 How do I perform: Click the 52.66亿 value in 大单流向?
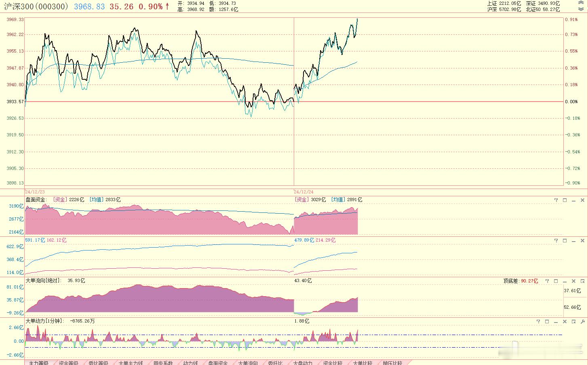pos(572,307)
